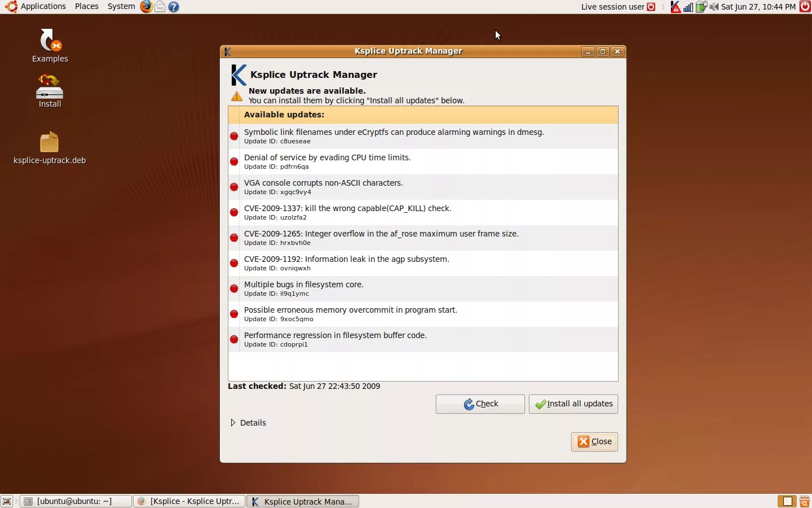Click Install all updates

pyautogui.click(x=573, y=404)
